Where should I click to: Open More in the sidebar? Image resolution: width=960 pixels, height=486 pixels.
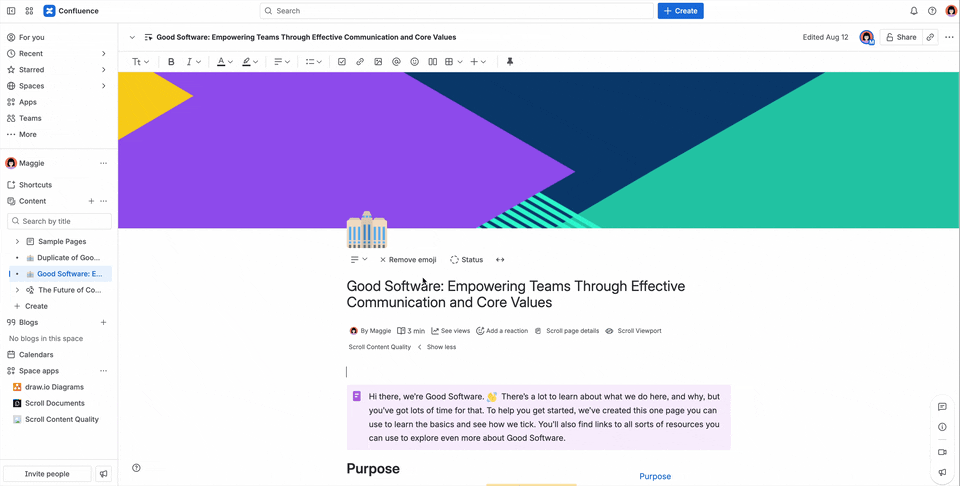point(28,135)
